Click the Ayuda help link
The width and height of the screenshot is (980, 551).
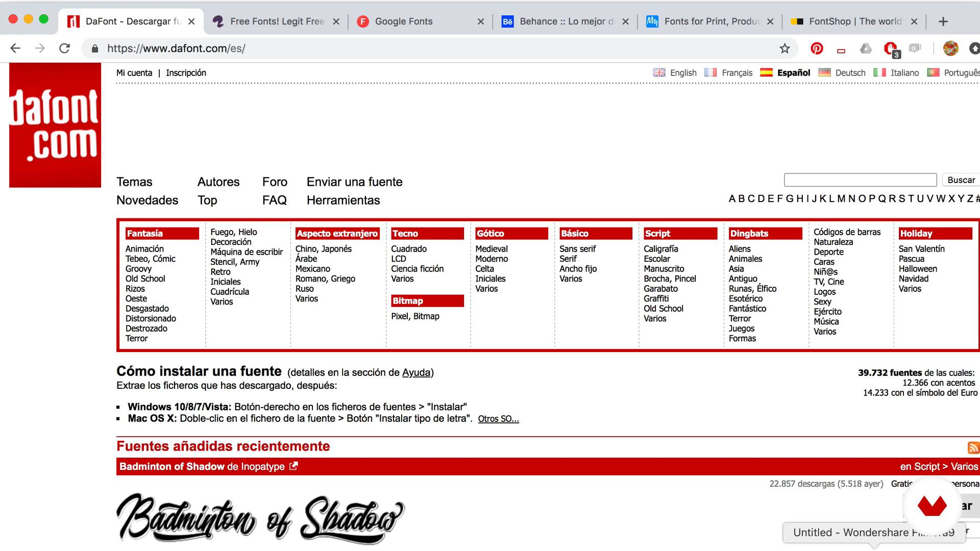(x=416, y=372)
